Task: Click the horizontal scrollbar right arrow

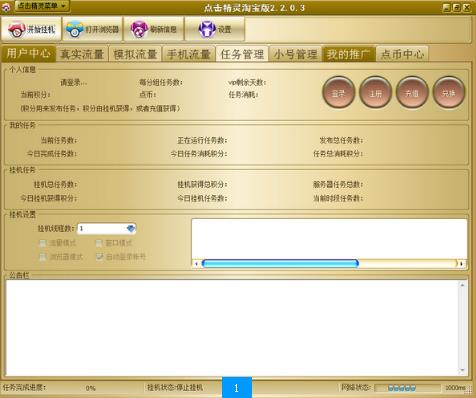Action: (x=462, y=264)
